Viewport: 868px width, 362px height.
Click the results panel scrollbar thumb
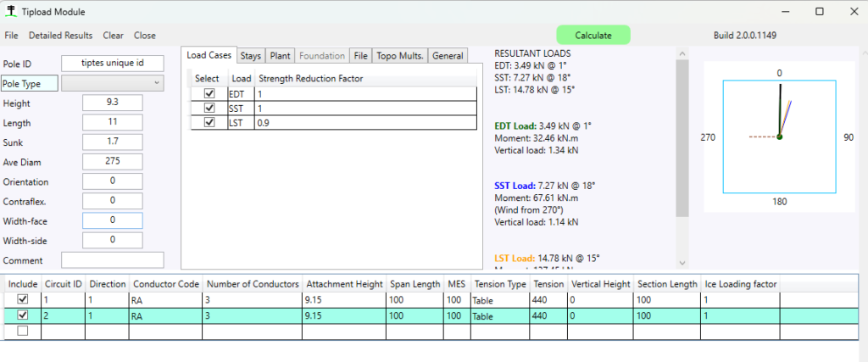click(682, 136)
